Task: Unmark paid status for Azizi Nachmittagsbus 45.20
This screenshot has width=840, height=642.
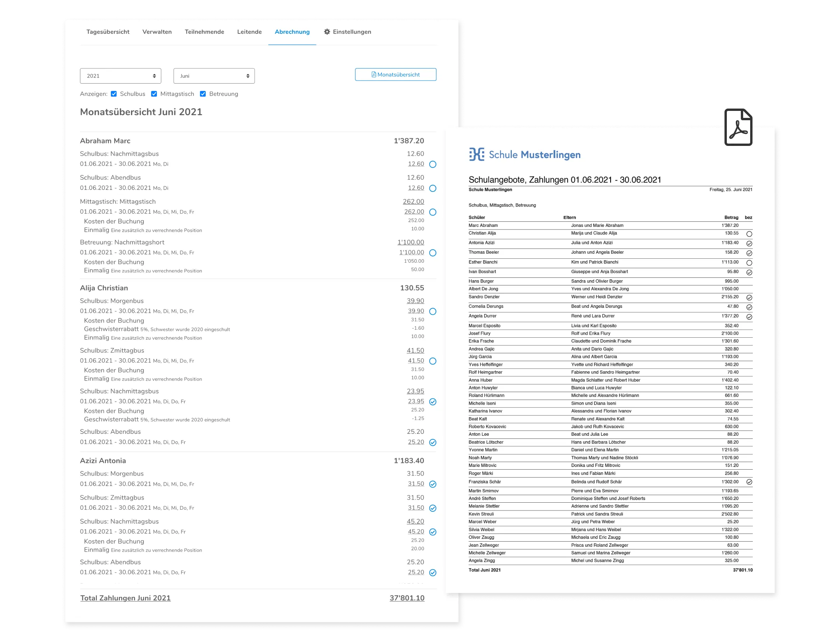Action: click(432, 532)
